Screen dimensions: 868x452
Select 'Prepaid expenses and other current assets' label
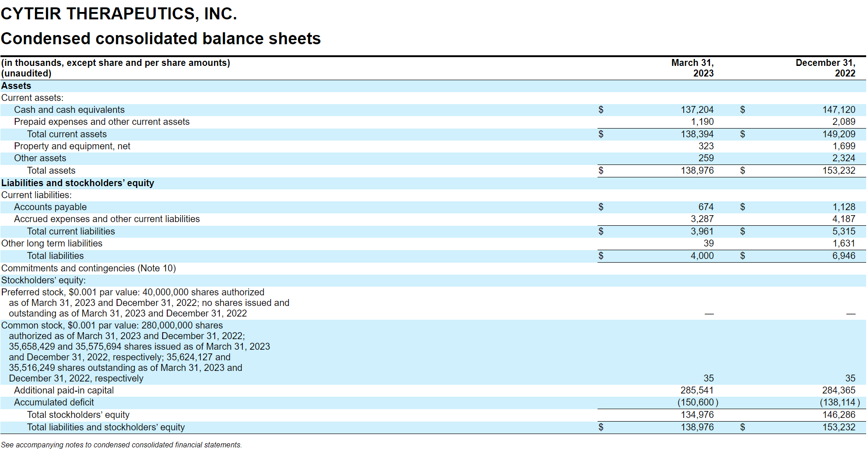pos(102,122)
